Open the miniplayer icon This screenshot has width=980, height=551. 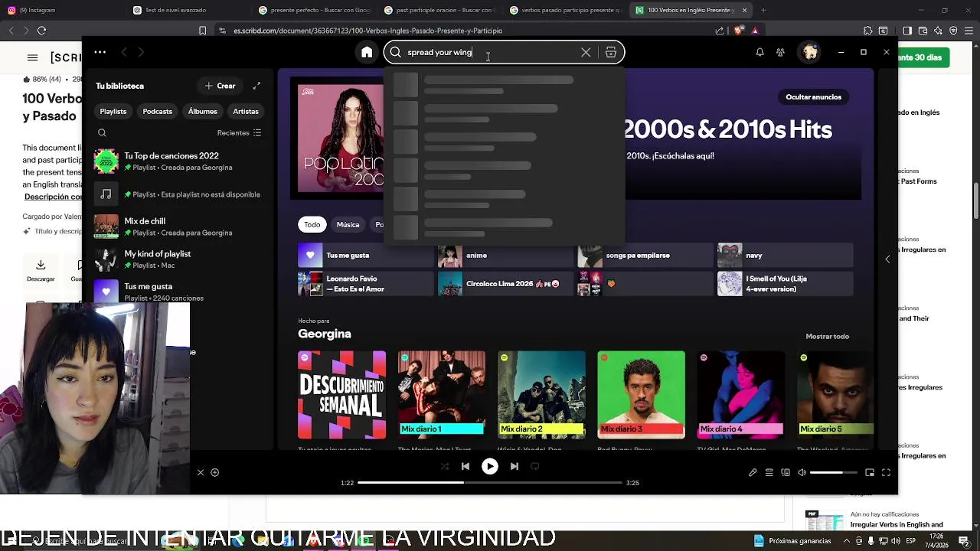870,473
